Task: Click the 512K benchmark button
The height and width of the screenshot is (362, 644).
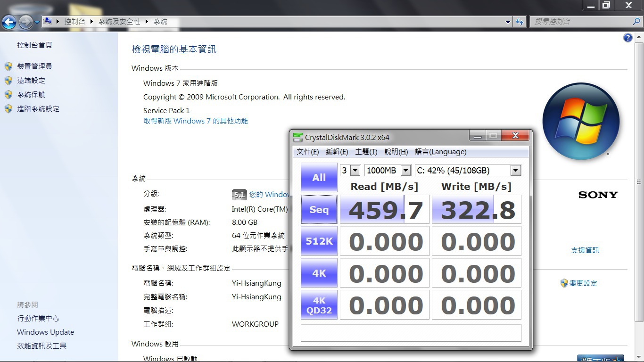Action: point(319,241)
